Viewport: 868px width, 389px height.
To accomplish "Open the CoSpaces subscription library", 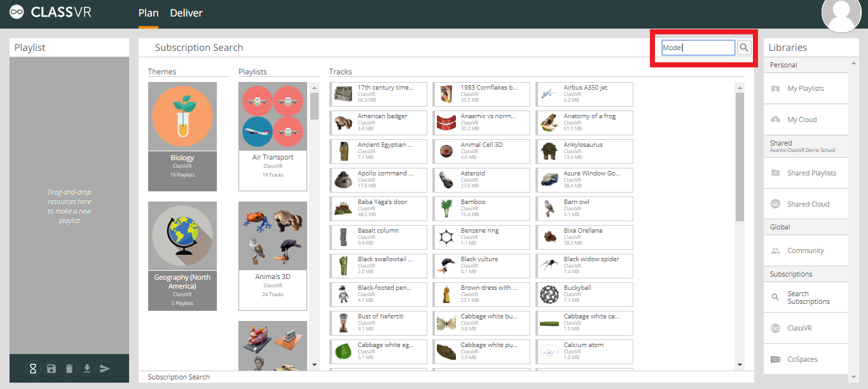I will (806, 359).
